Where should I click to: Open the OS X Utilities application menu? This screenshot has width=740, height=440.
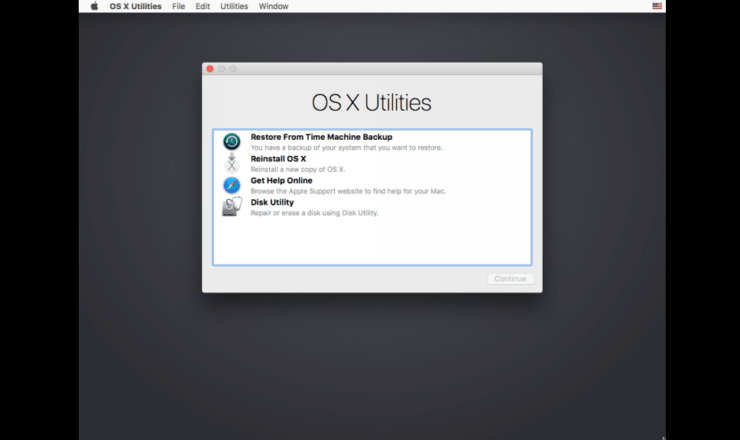point(135,6)
